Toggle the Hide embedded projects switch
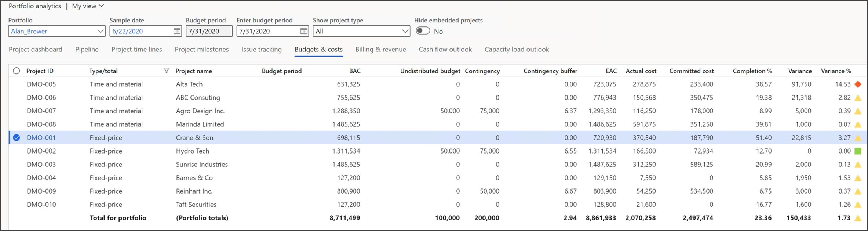This screenshot has width=868, height=231. coord(423,31)
